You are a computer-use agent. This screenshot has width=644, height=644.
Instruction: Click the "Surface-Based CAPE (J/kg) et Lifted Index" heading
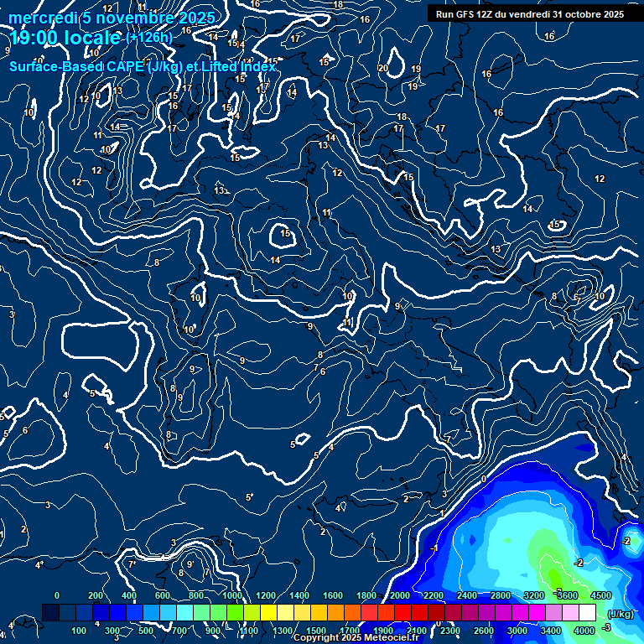(143, 66)
